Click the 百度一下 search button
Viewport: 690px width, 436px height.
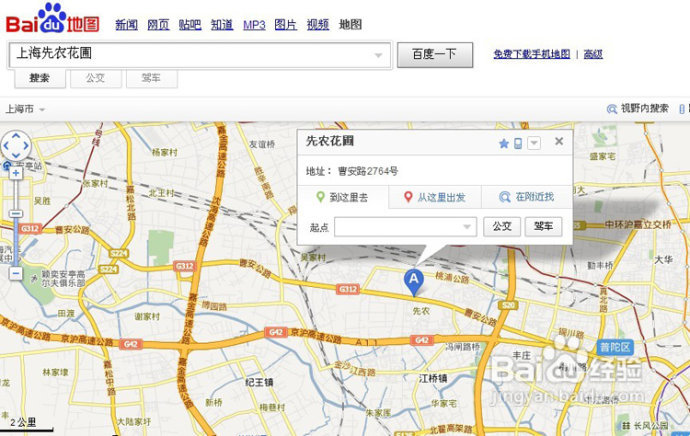tap(435, 55)
